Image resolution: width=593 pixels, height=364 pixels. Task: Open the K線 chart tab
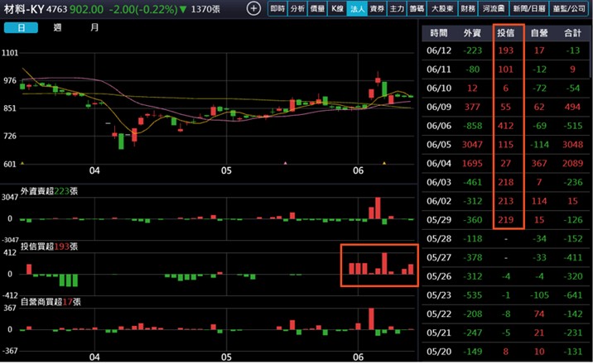coord(337,8)
